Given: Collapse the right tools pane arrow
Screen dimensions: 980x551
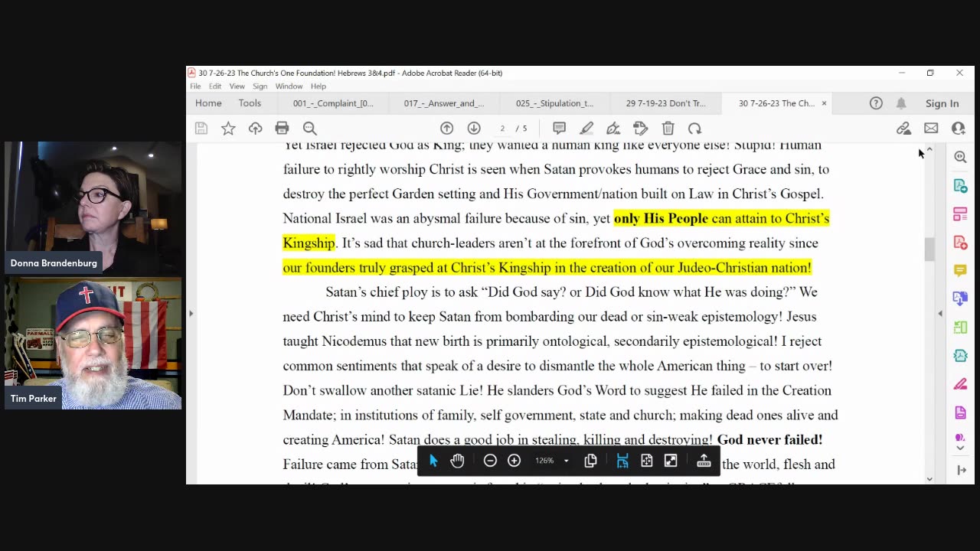Looking at the screenshot, I should [x=960, y=470].
